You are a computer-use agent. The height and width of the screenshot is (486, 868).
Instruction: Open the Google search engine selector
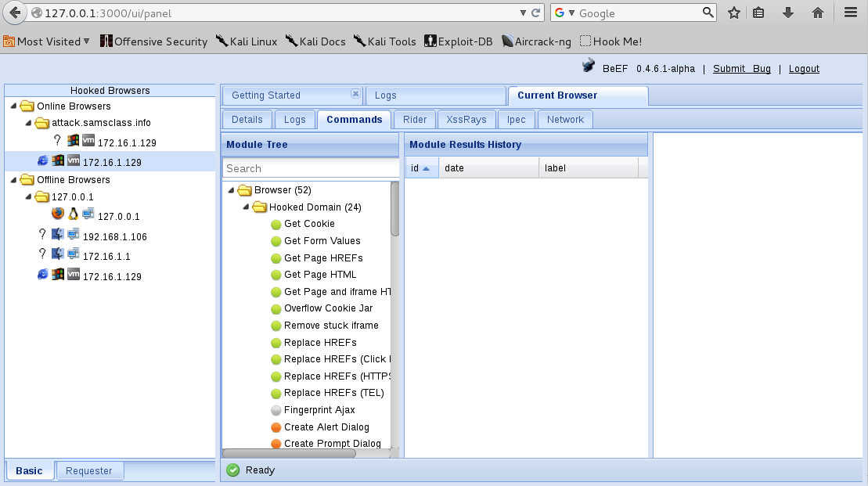point(564,13)
